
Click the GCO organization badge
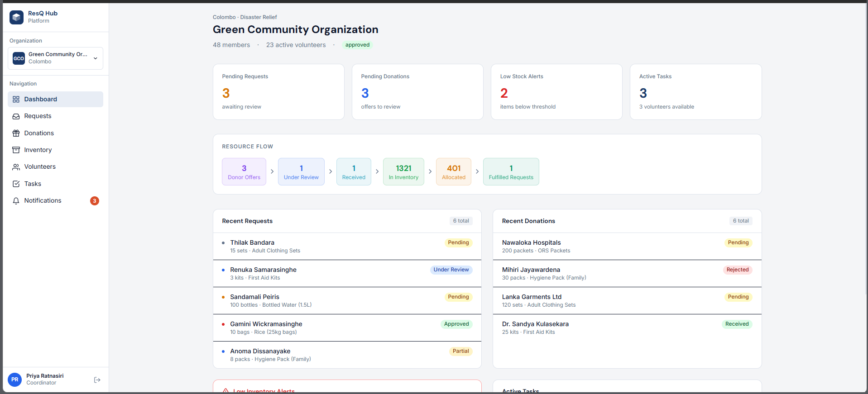(19, 58)
